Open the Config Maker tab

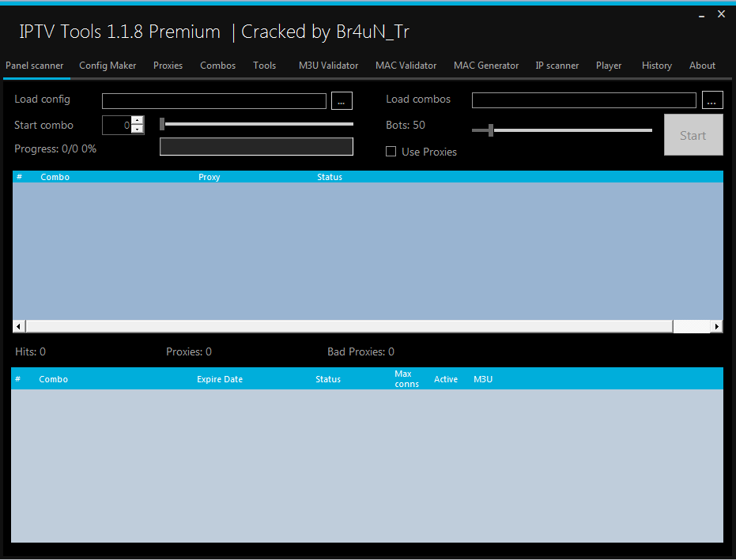(x=108, y=66)
